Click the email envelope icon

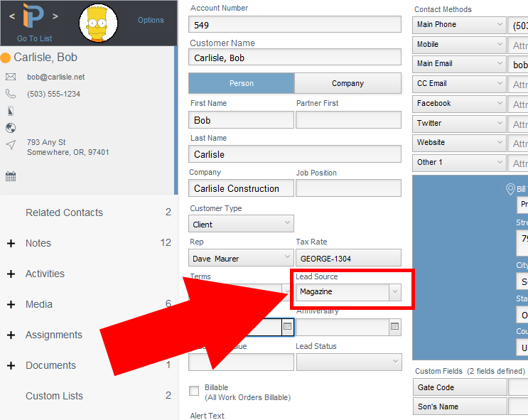click(x=11, y=77)
